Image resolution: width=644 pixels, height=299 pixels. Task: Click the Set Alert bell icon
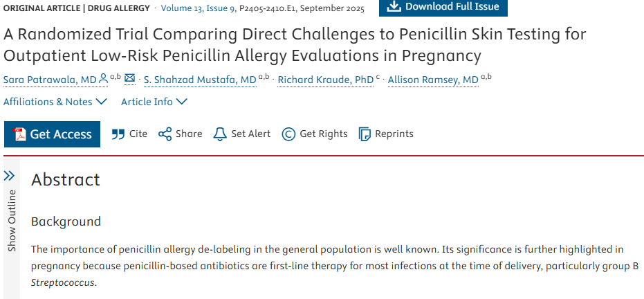[x=220, y=134]
